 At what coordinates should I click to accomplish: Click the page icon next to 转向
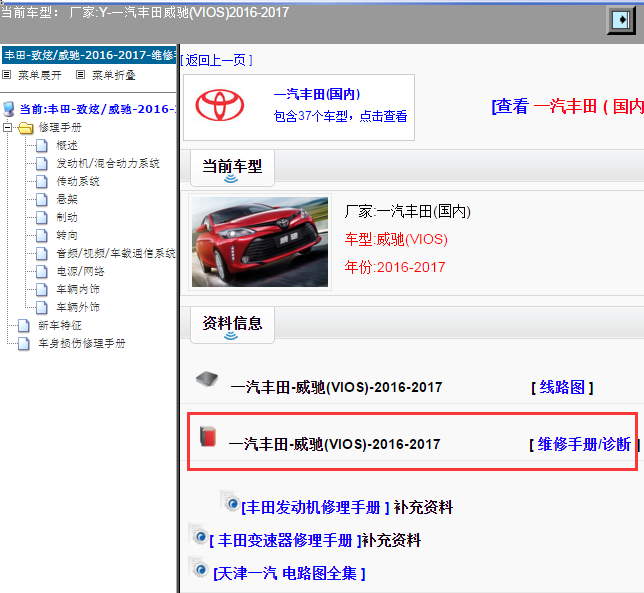click(41, 235)
